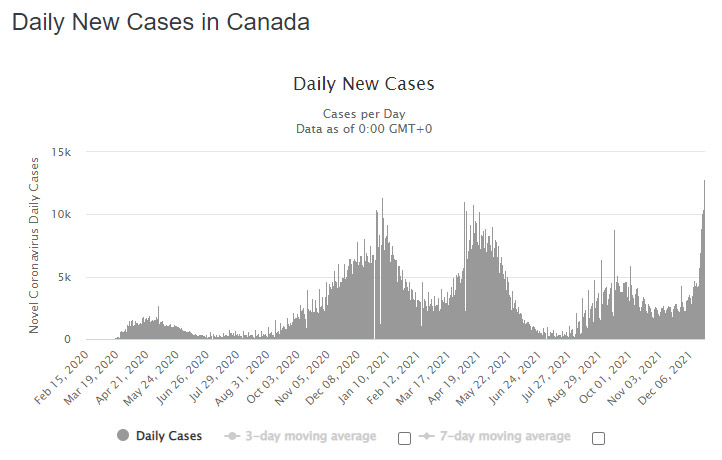Select the Daily New Cases chart title

pyautogui.click(x=364, y=84)
